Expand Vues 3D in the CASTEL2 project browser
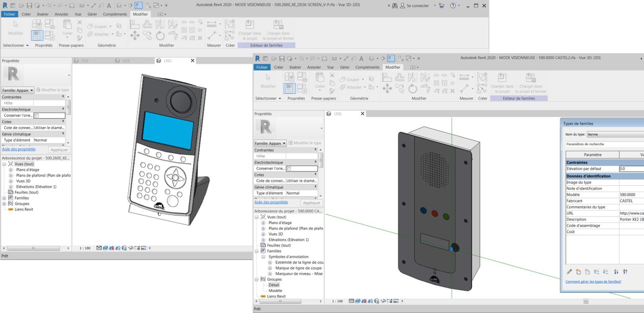This screenshot has width=644, height=313. [264, 234]
